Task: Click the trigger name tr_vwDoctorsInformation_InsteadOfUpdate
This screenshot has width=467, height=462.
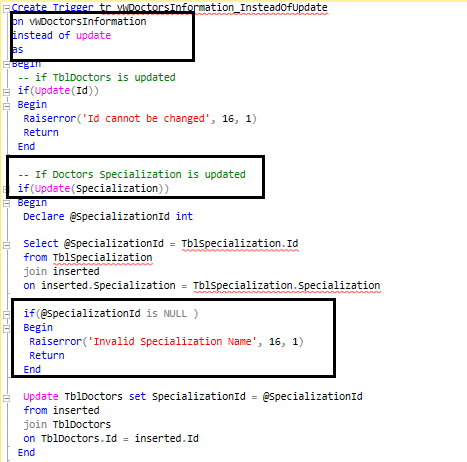Action: [213, 7]
